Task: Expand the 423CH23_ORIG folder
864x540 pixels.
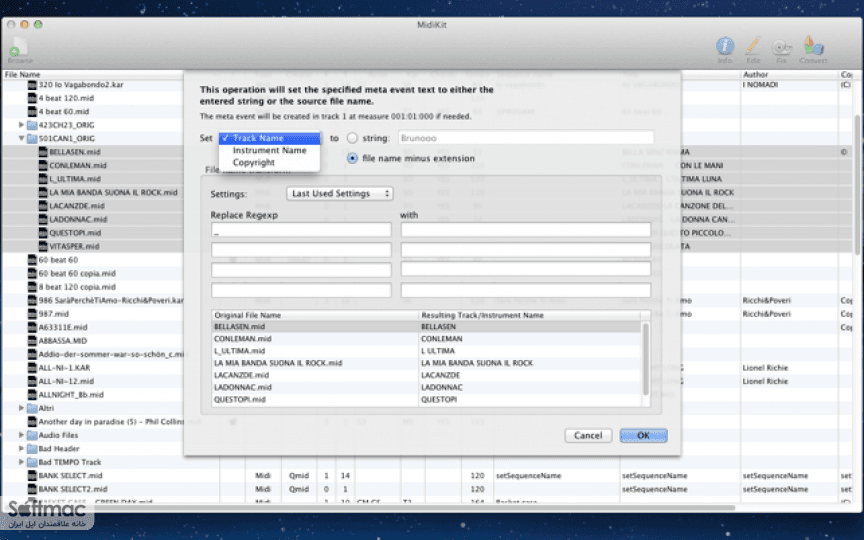Action: pos(21,125)
